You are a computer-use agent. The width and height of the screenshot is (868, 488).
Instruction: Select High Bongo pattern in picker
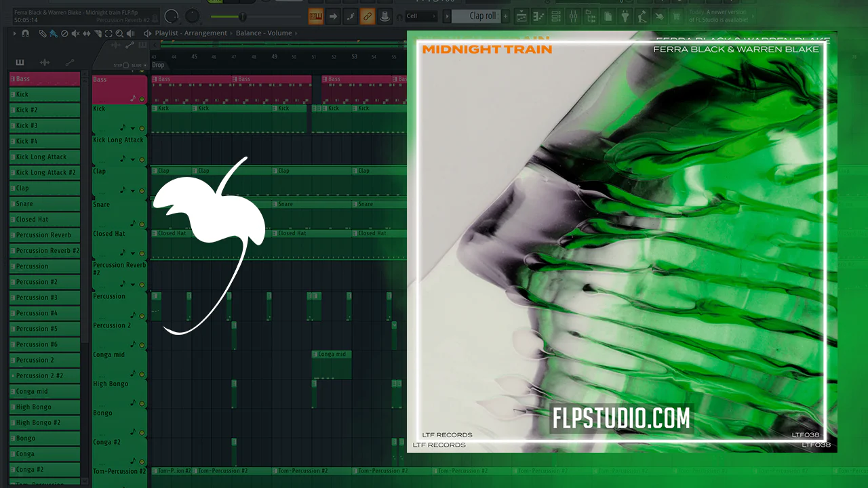click(x=45, y=407)
